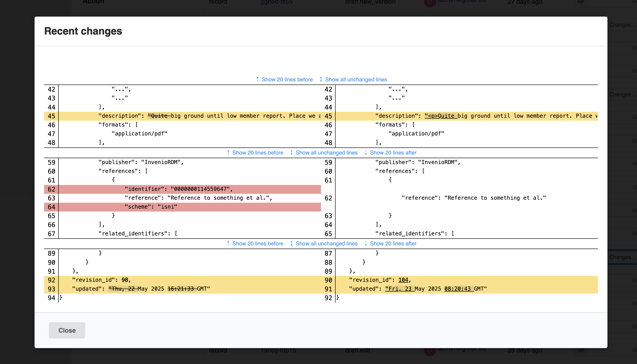Click the added "<p>Quite" in new description line
This screenshot has width=637, height=364.
point(441,116)
